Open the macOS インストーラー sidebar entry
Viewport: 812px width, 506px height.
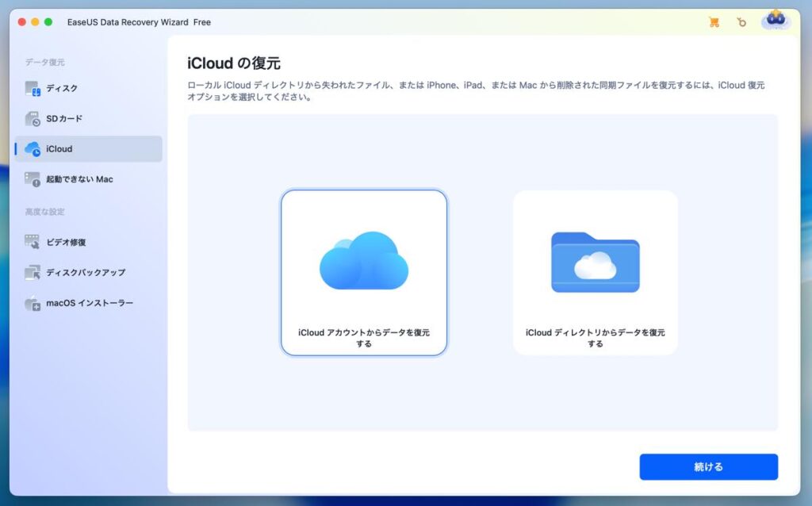click(x=88, y=303)
